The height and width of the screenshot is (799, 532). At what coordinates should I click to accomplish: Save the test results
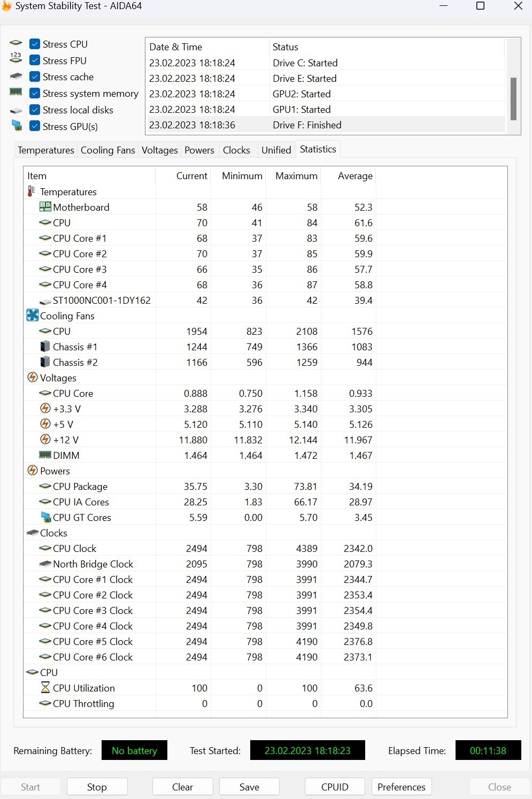click(x=249, y=787)
